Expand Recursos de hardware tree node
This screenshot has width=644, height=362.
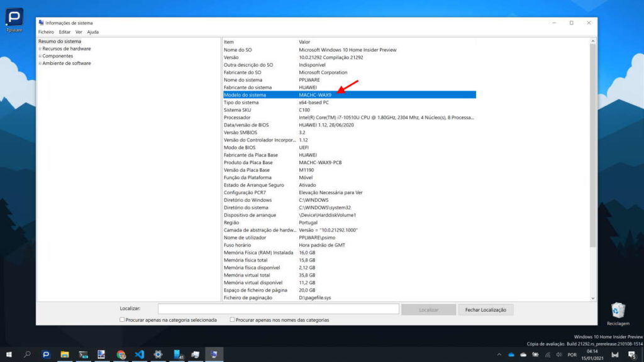pos(40,49)
